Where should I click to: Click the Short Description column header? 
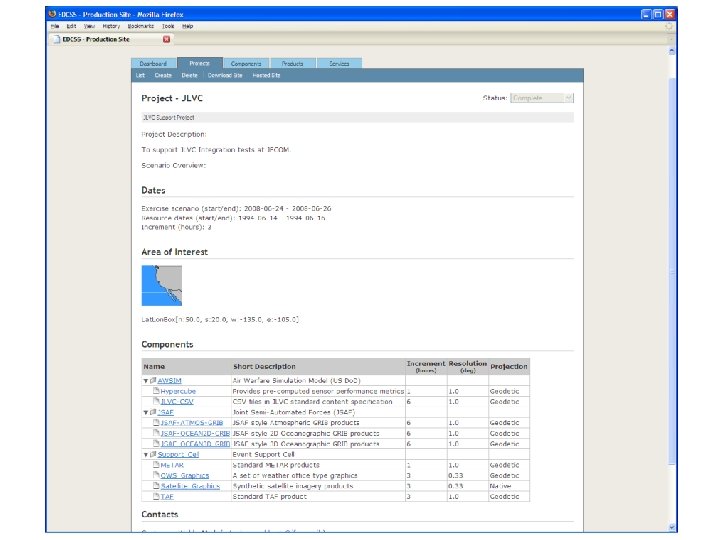point(318,366)
